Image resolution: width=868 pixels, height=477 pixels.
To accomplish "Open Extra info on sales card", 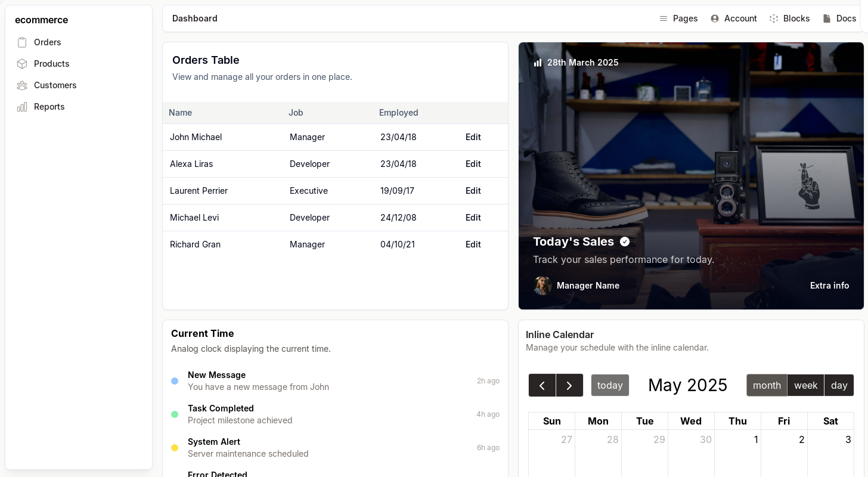I will point(829,286).
